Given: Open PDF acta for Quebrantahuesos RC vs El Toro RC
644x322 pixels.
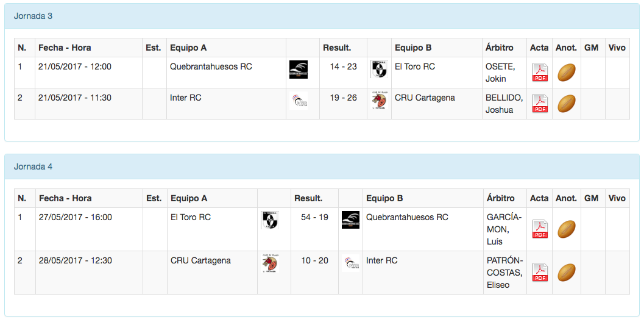Looking at the screenshot, I should 540,73.
